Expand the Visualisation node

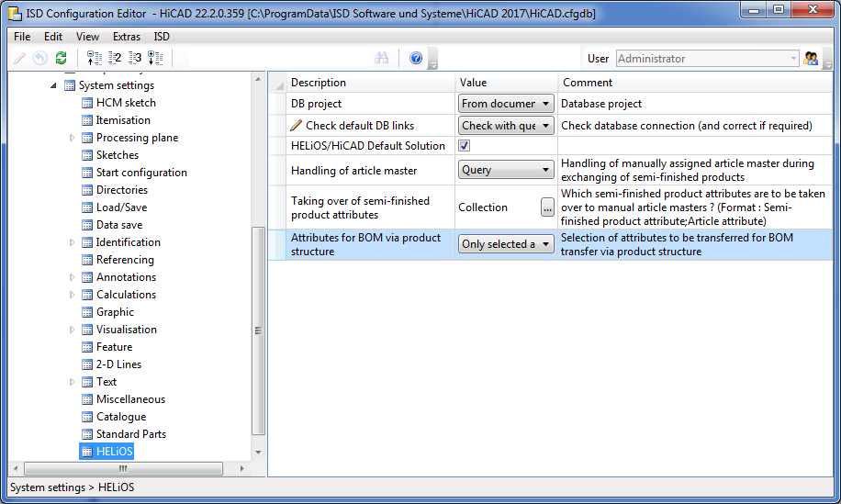pyautogui.click(x=72, y=330)
